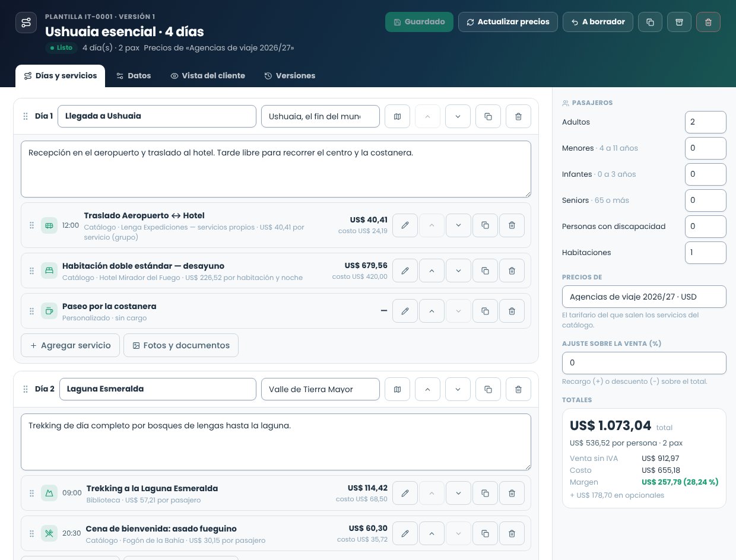Screen dimensions: 736x560
Task: Edit Habitación doble estándar service
Action: click(405, 271)
